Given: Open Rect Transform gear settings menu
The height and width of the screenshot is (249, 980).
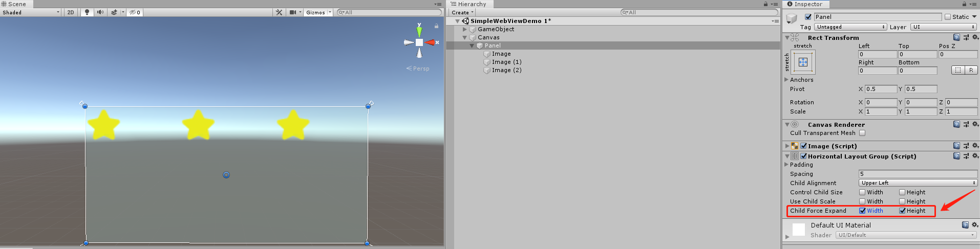Looking at the screenshot, I should pos(975,37).
